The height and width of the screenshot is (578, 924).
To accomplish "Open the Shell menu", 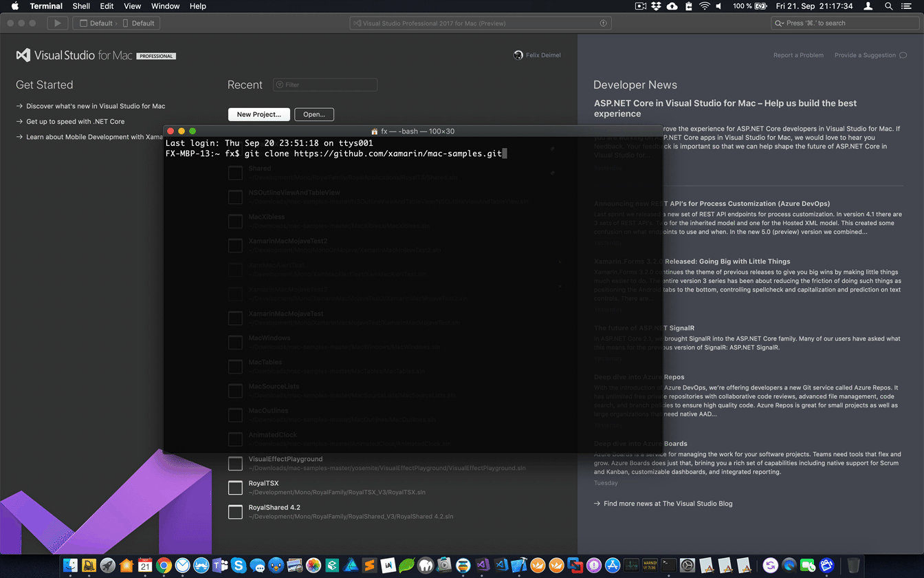I will 81,6.
